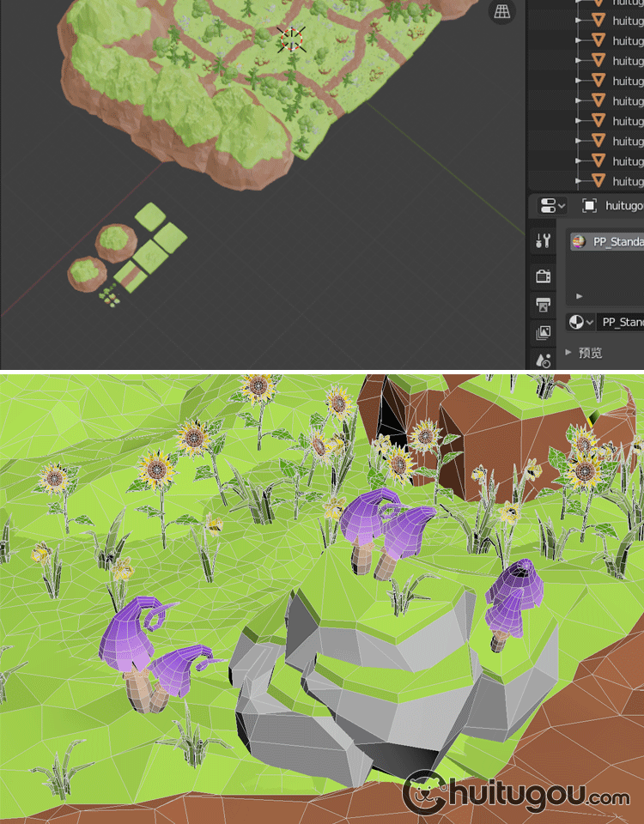The height and width of the screenshot is (824, 644).
Task: Open the Tool properties tab
Action: 543,241
